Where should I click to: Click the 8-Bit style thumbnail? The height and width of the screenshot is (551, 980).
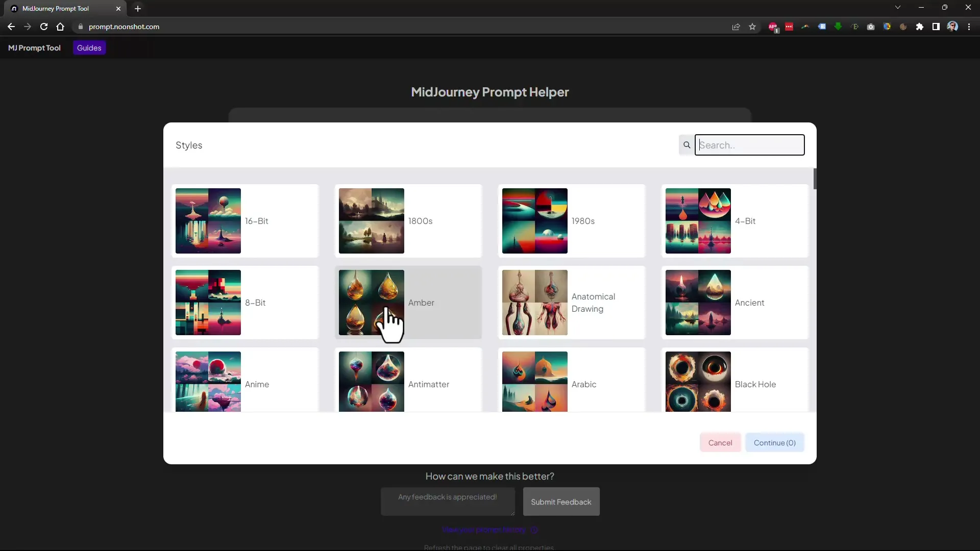(x=209, y=302)
